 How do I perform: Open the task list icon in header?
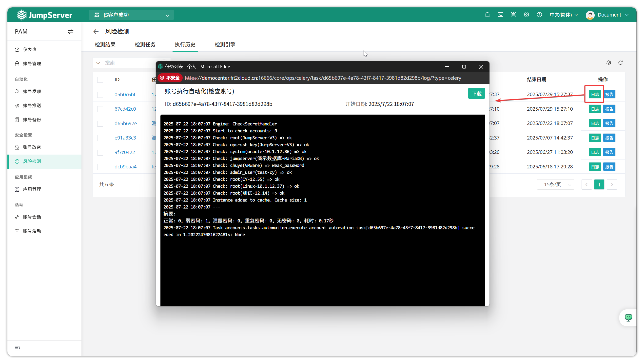[x=513, y=15]
